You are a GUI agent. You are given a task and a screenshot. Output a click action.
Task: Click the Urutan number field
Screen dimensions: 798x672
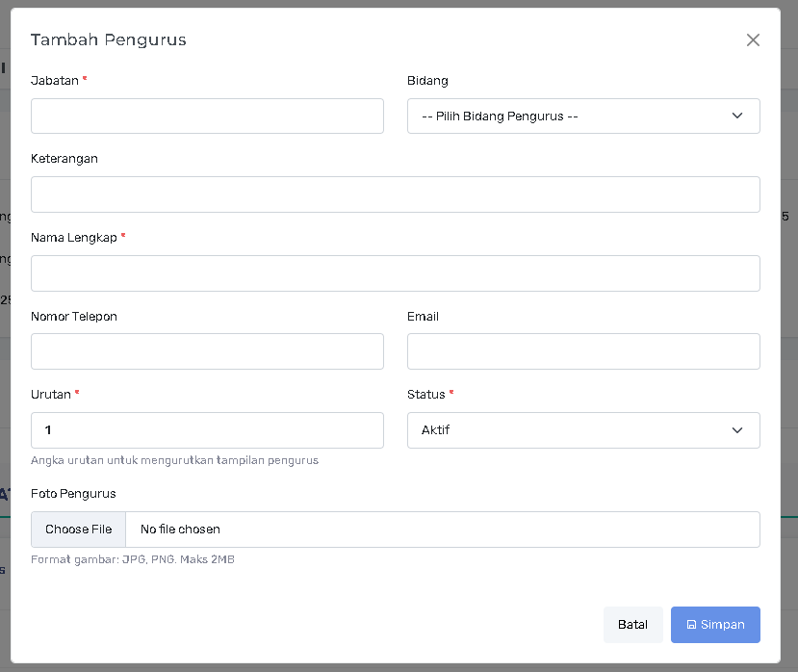(x=207, y=430)
